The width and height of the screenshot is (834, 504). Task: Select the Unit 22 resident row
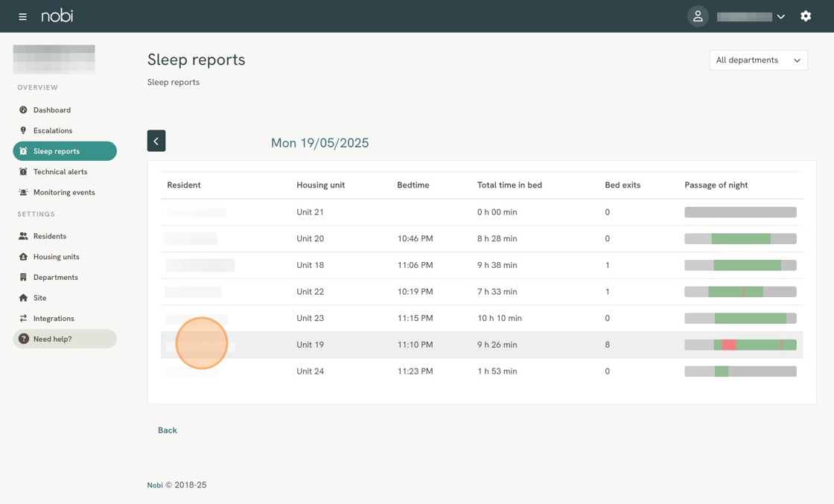click(x=194, y=292)
